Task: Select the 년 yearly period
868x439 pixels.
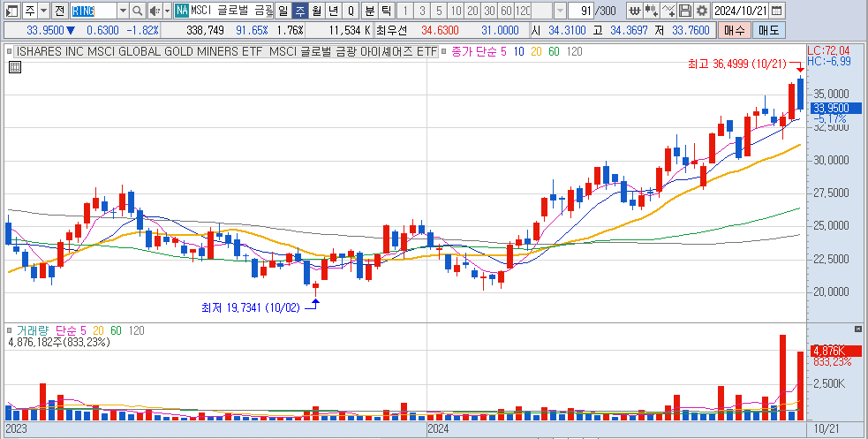Action: [333, 10]
